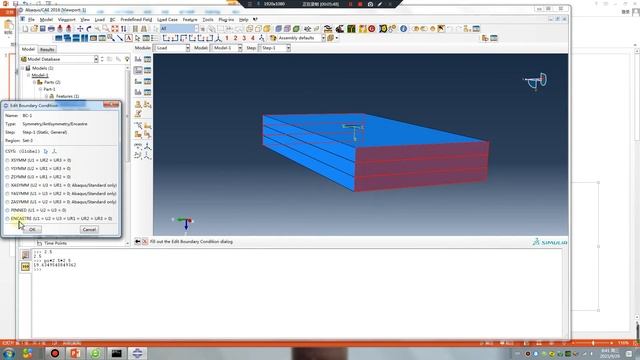This screenshot has height=360, width=640.
Task: Click Cancel in Edit Boundary Condition dialog
Action: pos(89,229)
